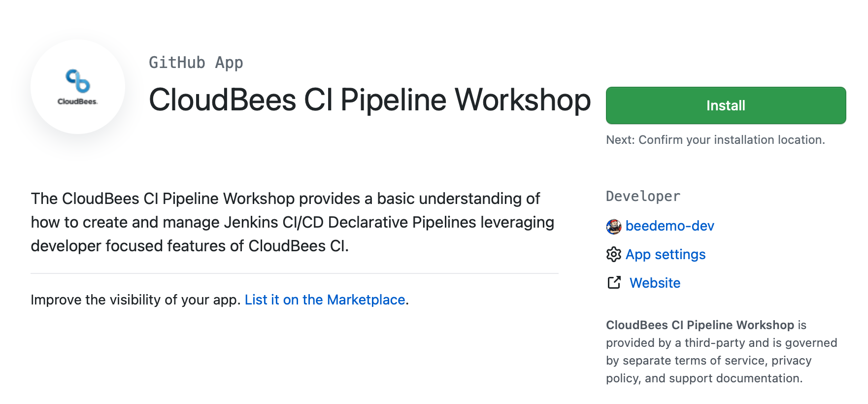This screenshot has height=404, width=868.
Task: Click the Developer section heading
Action: (643, 196)
